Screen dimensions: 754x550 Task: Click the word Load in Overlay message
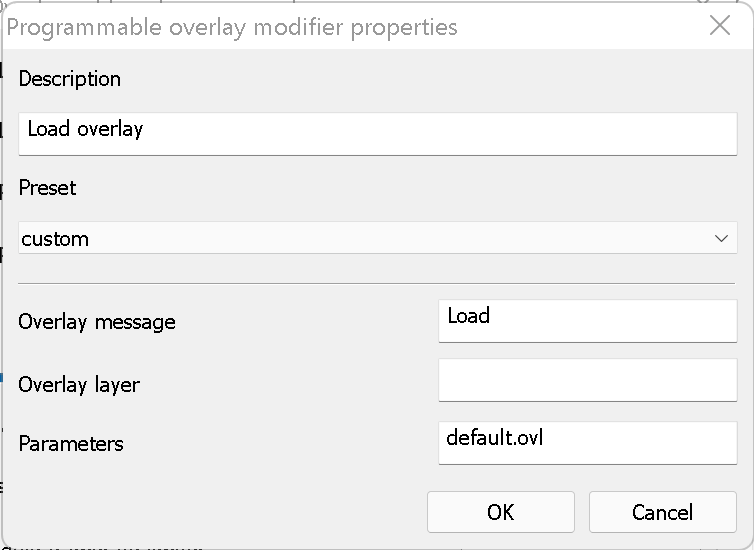[x=468, y=316]
